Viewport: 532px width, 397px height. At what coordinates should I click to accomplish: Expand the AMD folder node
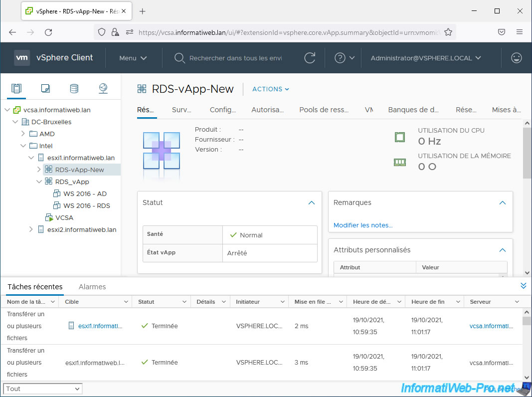tap(23, 134)
